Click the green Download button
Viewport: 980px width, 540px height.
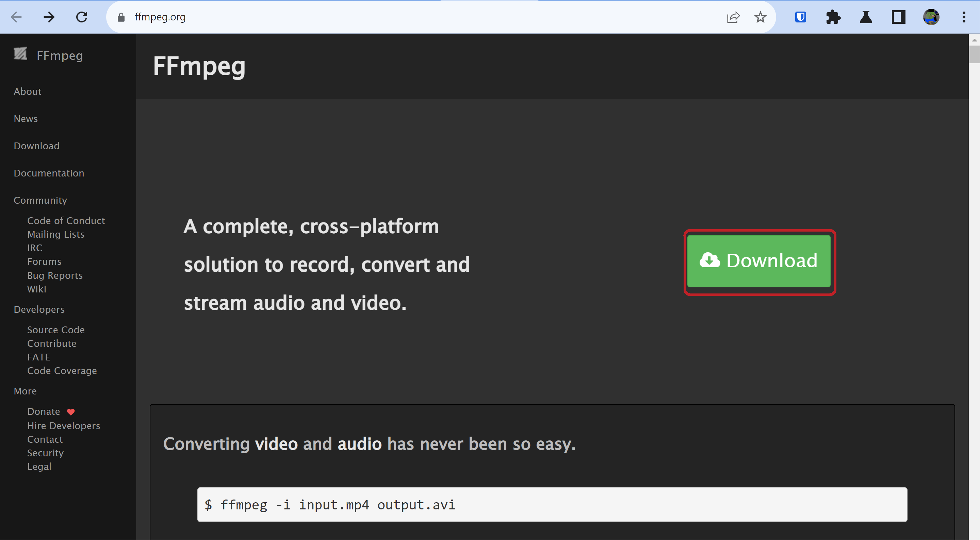tap(759, 261)
